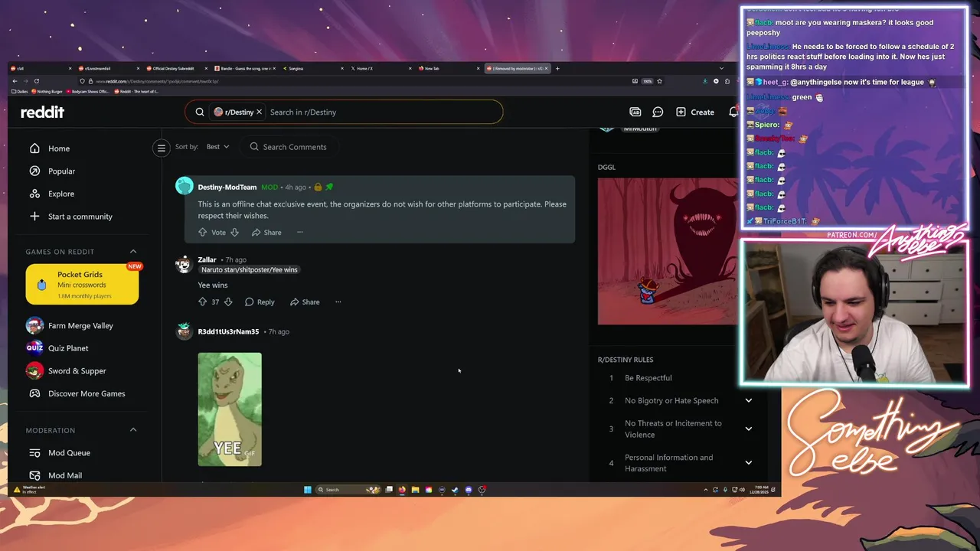Open more options on Zallar's comment
This screenshot has width=980, height=551.
338,302
